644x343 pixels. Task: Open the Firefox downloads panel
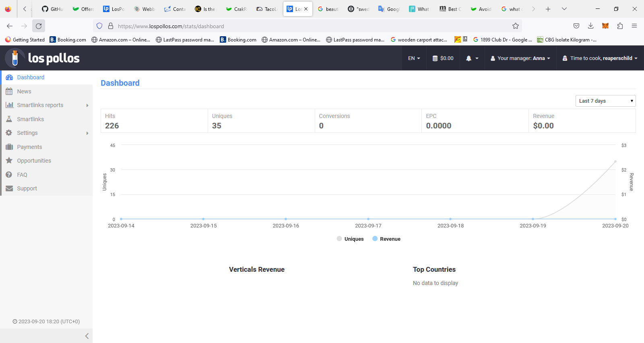(x=591, y=26)
